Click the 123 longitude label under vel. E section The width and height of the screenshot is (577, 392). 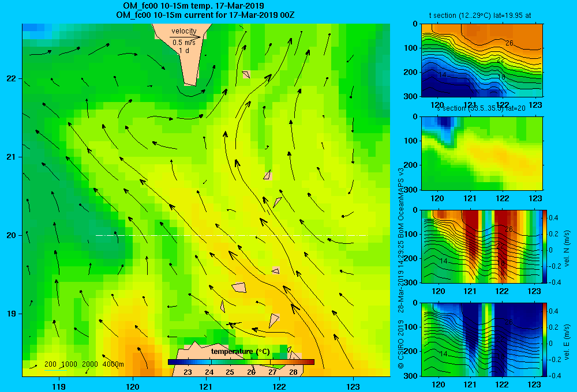coord(534,385)
